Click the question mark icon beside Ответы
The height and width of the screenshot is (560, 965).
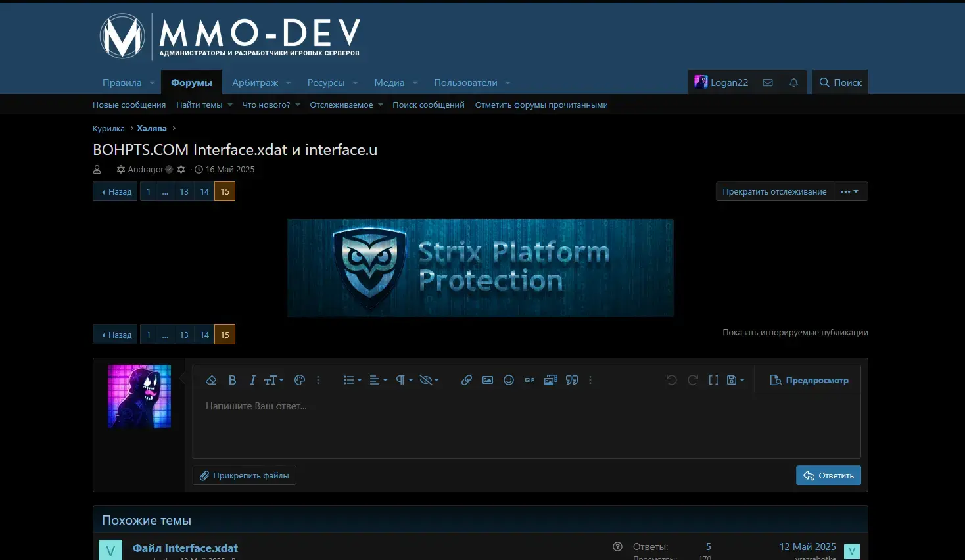(x=617, y=547)
